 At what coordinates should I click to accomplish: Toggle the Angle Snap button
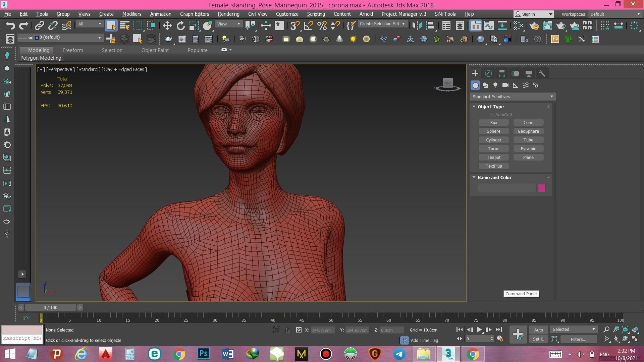pos(308,25)
